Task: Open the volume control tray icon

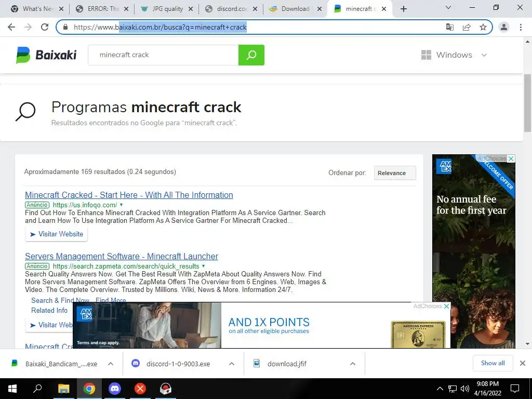Action: 465,389
